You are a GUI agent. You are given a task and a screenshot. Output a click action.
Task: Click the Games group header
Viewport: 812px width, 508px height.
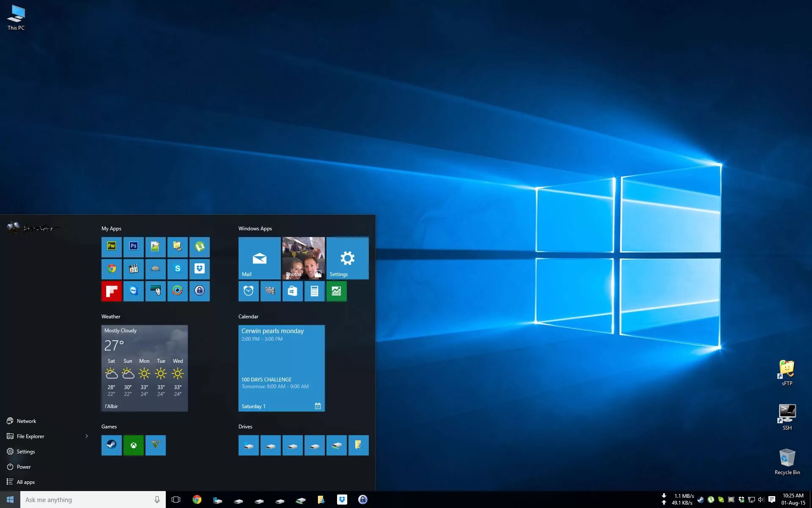tap(109, 426)
